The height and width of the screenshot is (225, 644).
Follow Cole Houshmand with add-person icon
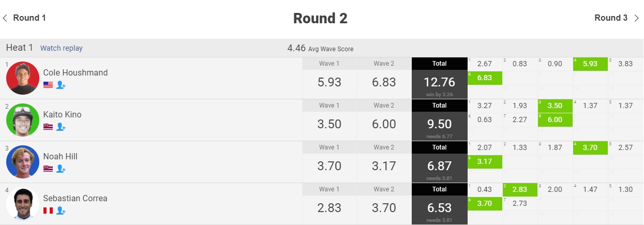(61, 85)
